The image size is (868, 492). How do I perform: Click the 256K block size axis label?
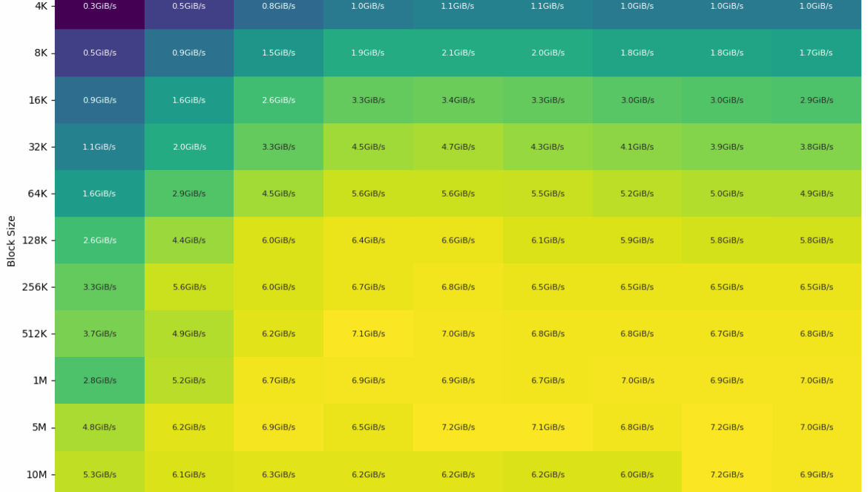[x=34, y=287]
